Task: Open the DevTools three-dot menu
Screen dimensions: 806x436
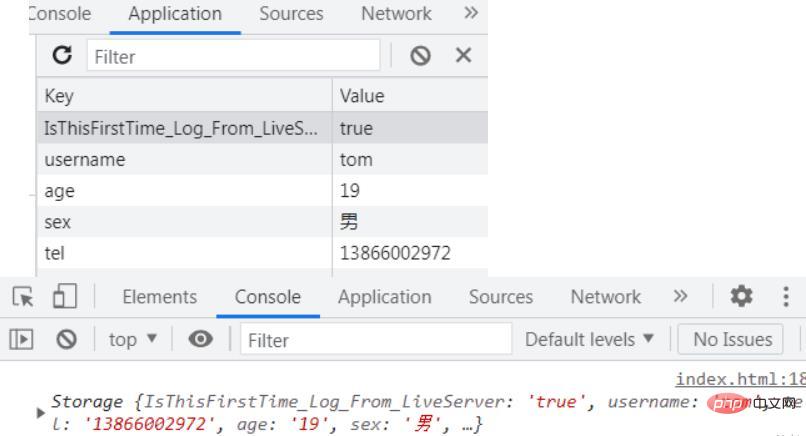Action: (x=786, y=297)
